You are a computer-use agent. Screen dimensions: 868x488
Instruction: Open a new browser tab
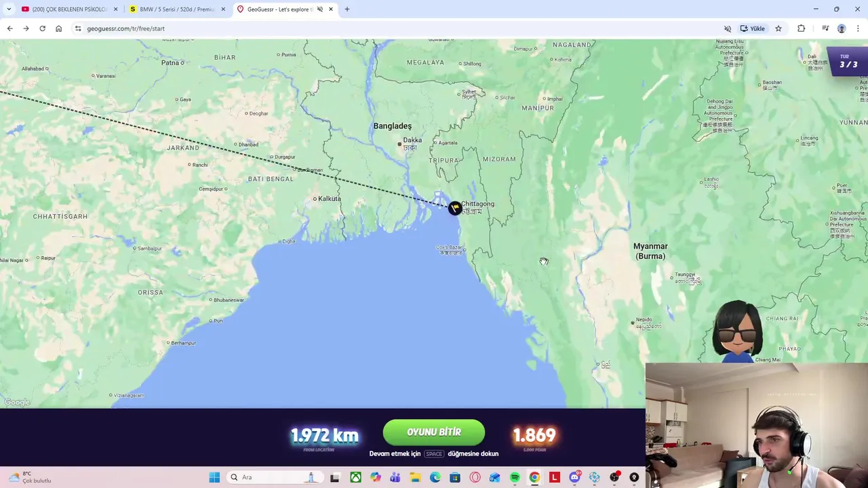347,9
